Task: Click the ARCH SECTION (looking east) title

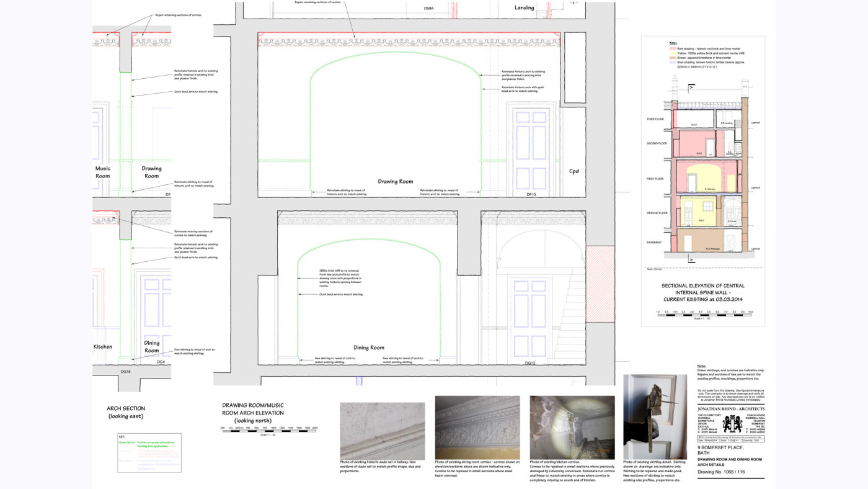Action: pyautogui.click(x=126, y=412)
